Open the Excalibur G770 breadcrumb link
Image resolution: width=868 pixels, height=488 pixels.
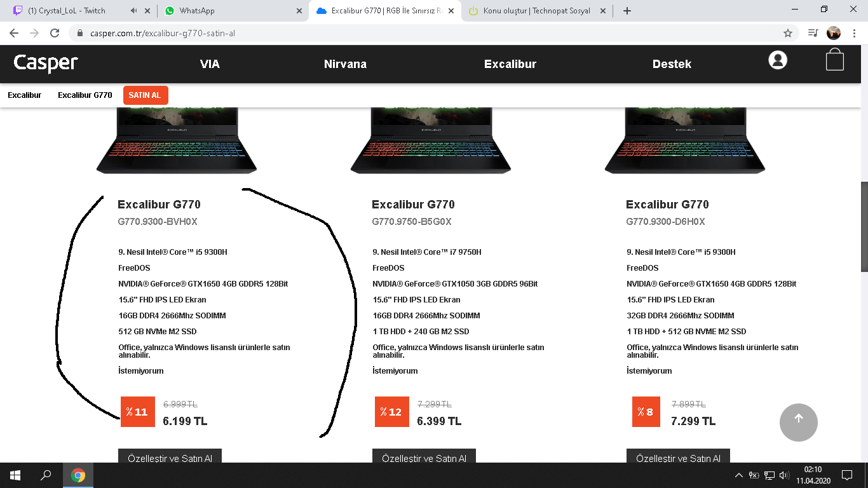(x=85, y=95)
